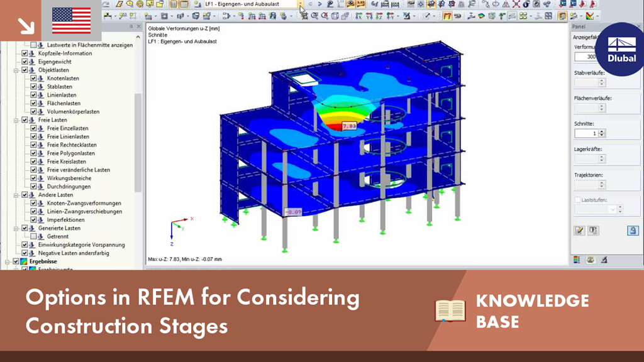Toggle Kopfzeile-Information checkbox

tap(25, 53)
